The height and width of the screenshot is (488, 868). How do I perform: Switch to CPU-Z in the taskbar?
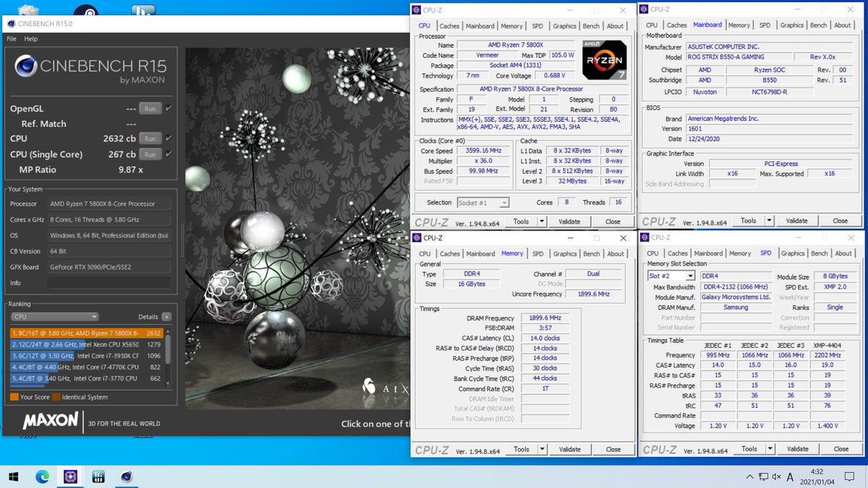coord(70,476)
